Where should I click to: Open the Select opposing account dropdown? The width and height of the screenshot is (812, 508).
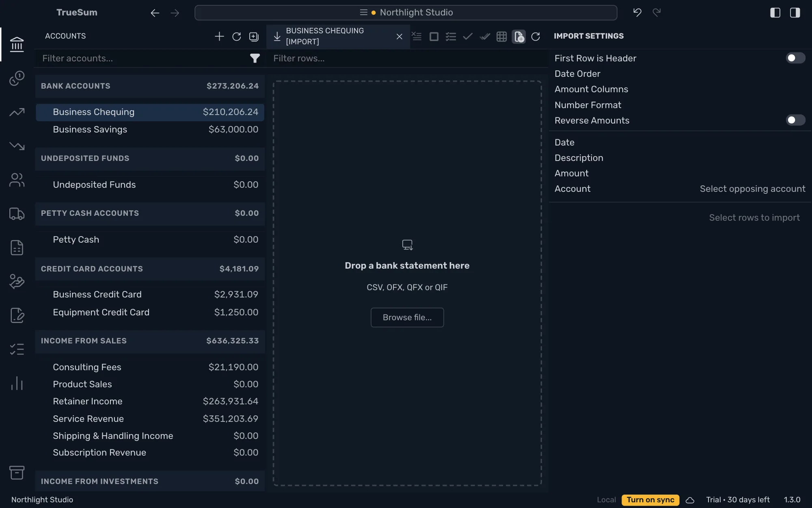coord(752,189)
